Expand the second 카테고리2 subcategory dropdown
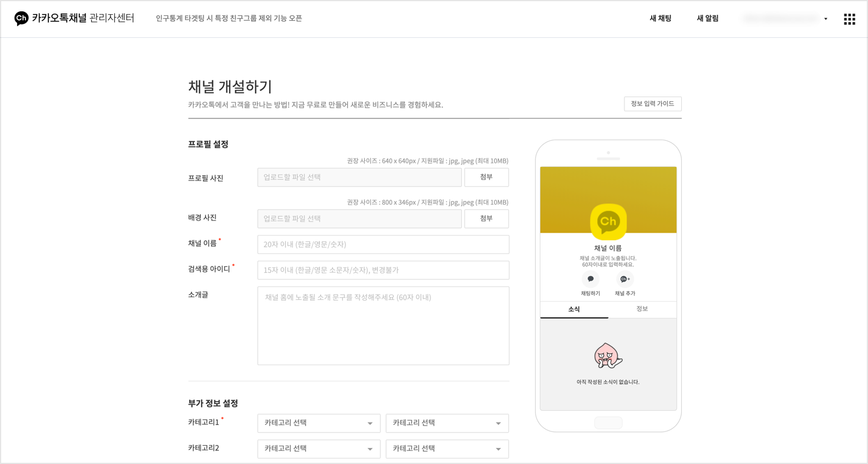 (447, 449)
